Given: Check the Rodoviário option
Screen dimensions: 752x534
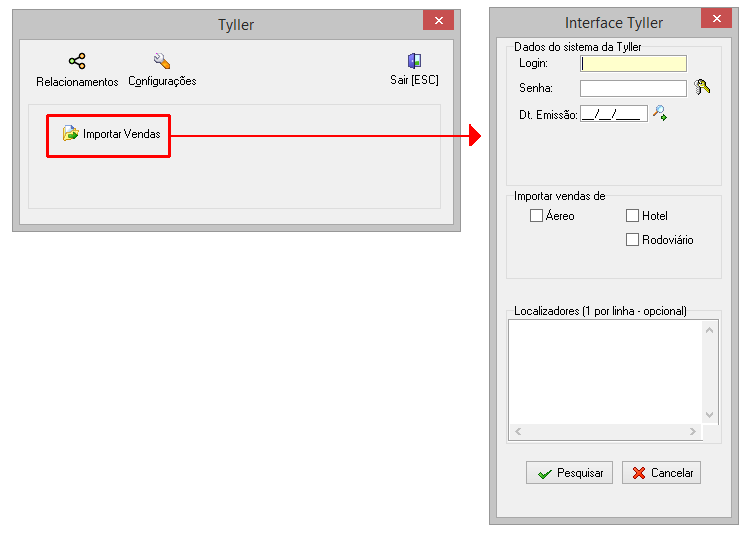Looking at the screenshot, I should (x=632, y=240).
